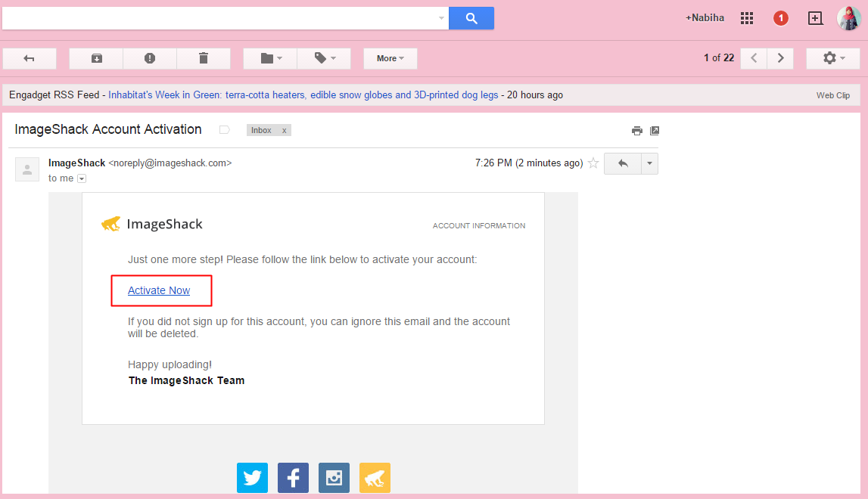Click the Share plus box icon
This screenshot has width=868, height=499.
coord(815,18)
